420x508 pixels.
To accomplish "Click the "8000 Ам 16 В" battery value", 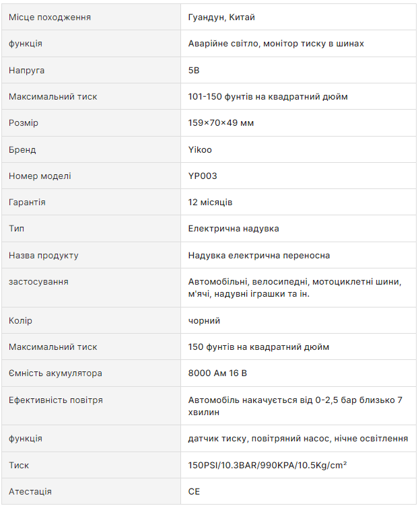I will 218,373.
